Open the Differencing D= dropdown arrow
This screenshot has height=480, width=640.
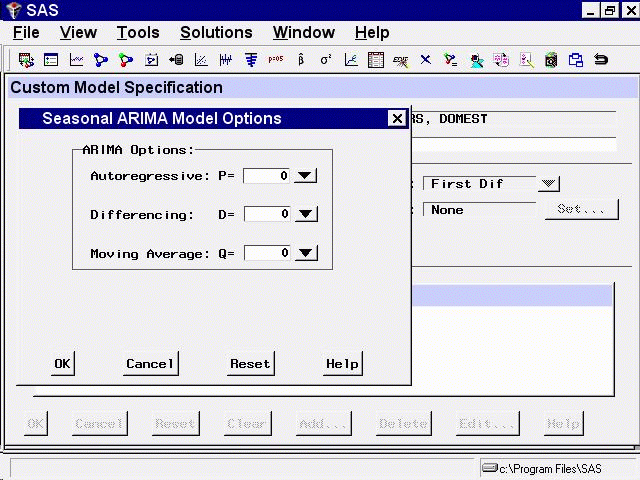click(306, 214)
